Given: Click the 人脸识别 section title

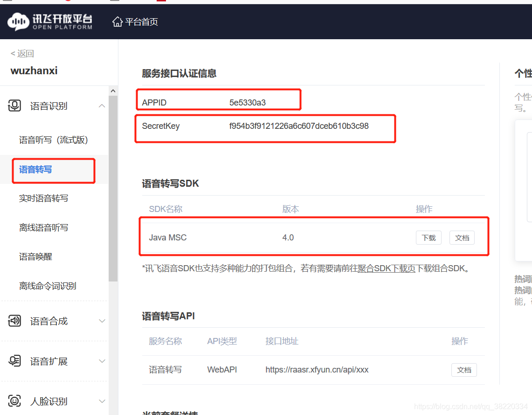Looking at the screenshot, I should [48, 401].
